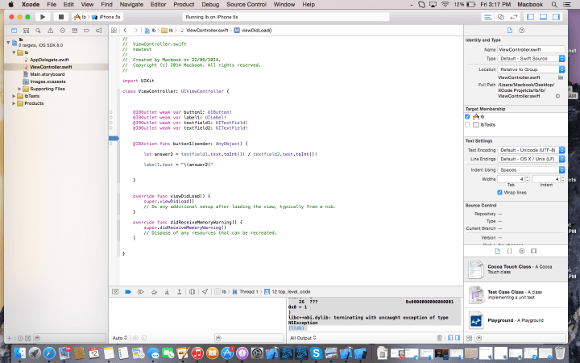Click Step Out in debug bar

tap(179, 292)
